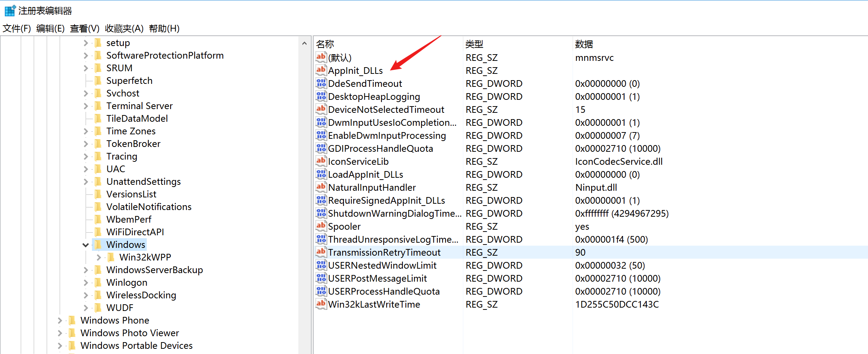Screen dimensions: 868x354
Task: Expand the Windows Photo Viewer node
Action: click(60, 333)
